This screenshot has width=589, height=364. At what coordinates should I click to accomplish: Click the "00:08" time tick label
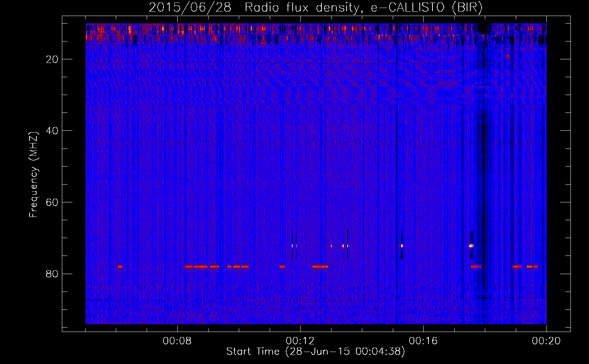tap(177, 341)
